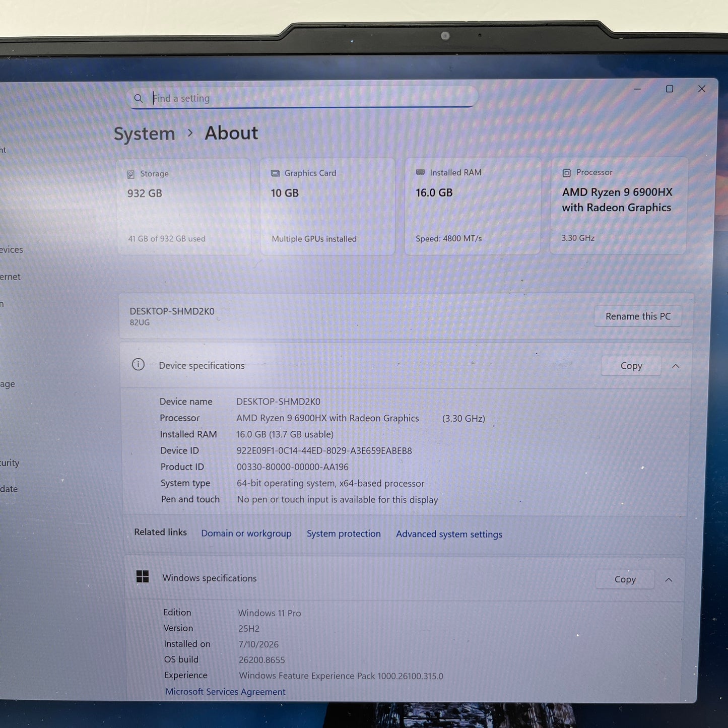Screen dimensions: 728x728
Task: Click the 16.0 GB (13.7 GB usable) value
Action: (x=285, y=434)
